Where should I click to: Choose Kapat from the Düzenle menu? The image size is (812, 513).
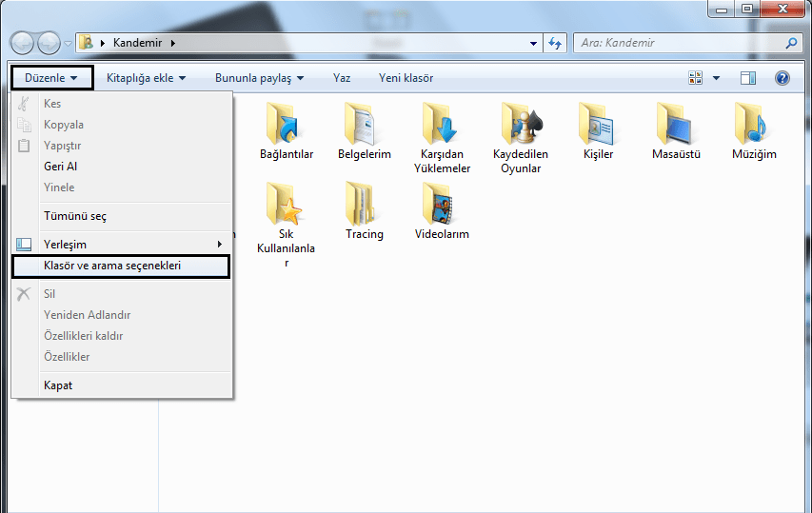[x=122, y=385]
